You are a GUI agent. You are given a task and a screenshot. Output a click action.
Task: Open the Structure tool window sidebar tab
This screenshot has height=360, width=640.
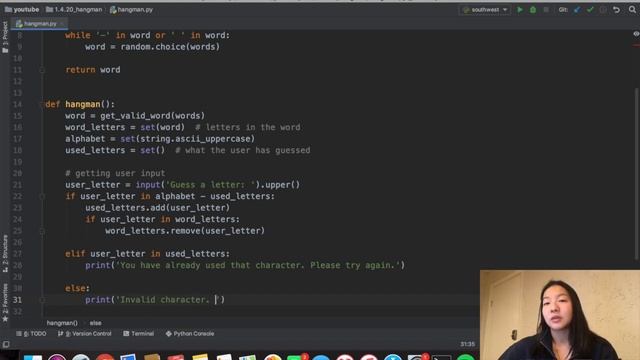pyautogui.click(x=5, y=253)
